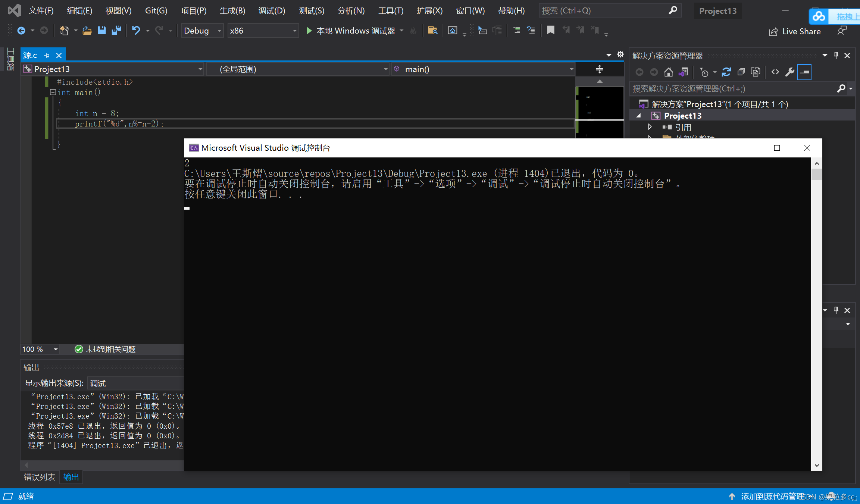The height and width of the screenshot is (504, 860).
Task: Open the main() member dropdown
Action: [483, 69]
